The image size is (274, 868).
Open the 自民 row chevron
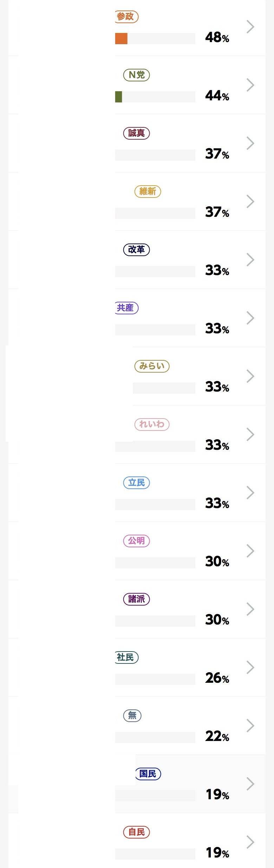point(250,842)
